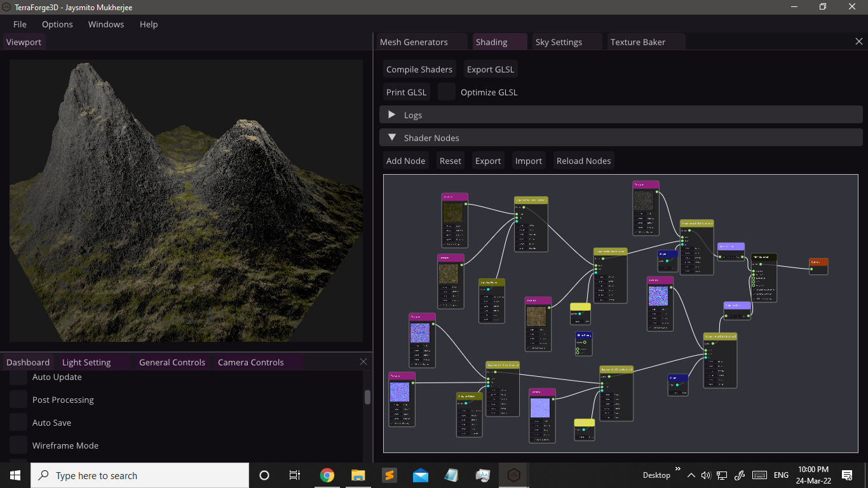The height and width of the screenshot is (488, 868).
Task: Open the General Controls tab
Action: pyautogui.click(x=172, y=362)
